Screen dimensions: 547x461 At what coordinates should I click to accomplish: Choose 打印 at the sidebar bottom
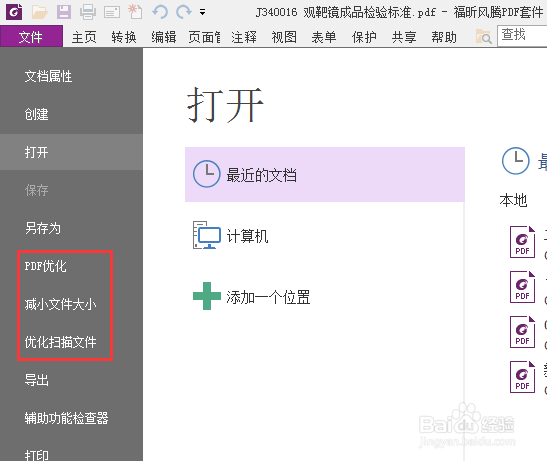pos(71,454)
